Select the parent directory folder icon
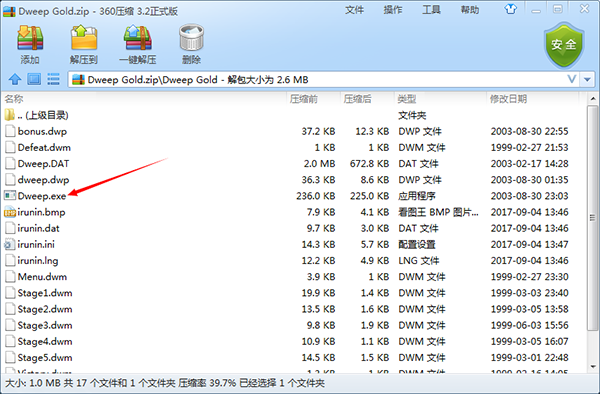Viewport: 600px width, 394px height. pyautogui.click(x=10, y=115)
